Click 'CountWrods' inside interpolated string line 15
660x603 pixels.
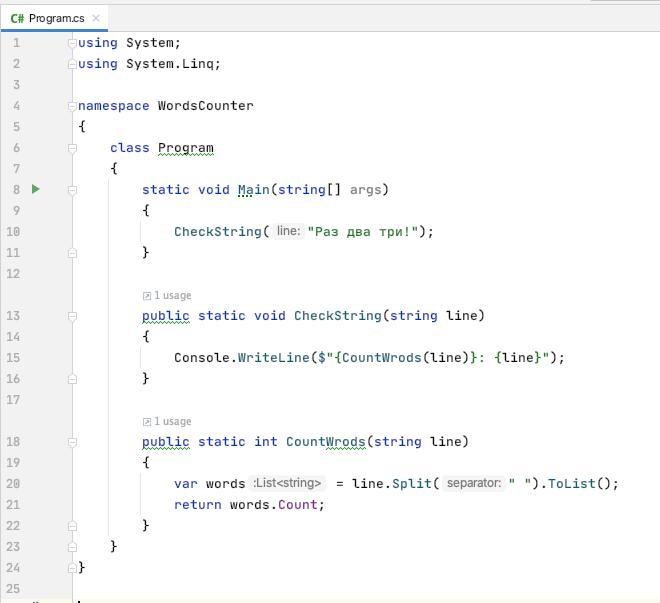point(382,358)
